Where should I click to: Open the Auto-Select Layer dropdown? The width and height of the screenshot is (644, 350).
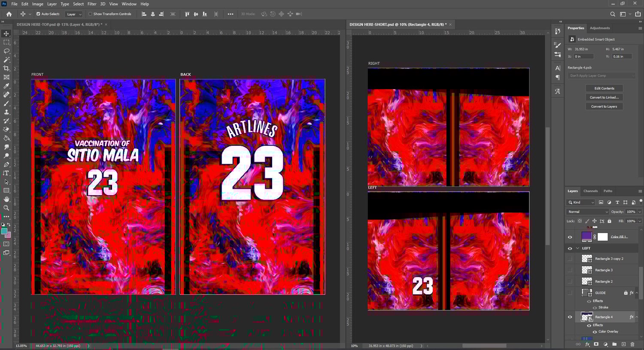(74, 14)
